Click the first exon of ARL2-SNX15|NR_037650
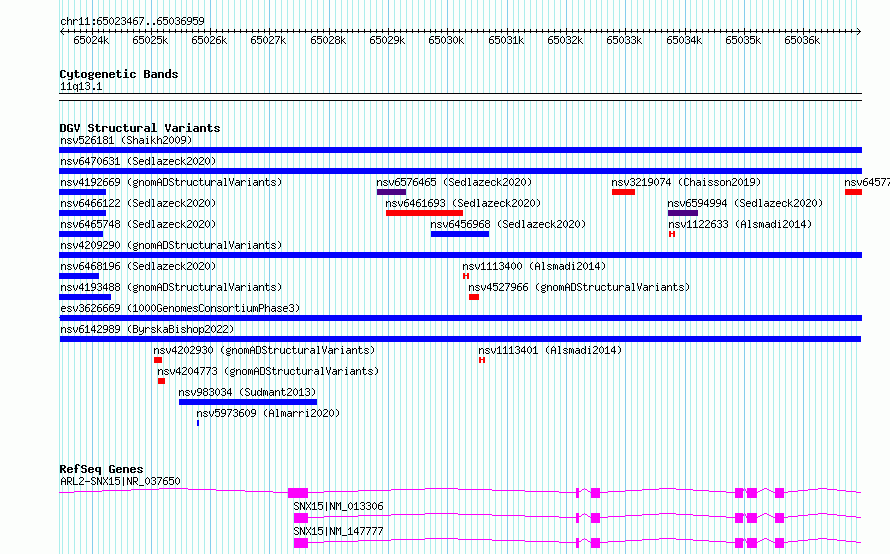This screenshot has width=890, height=554. click(298, 493)
